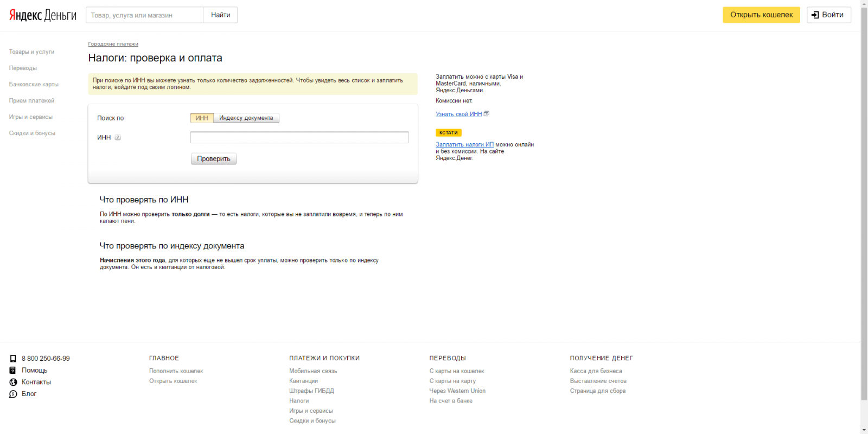868x434 pixels.
Task: Click the phone icon next to 8 800 250-66-99
Action: click(13, 359)
